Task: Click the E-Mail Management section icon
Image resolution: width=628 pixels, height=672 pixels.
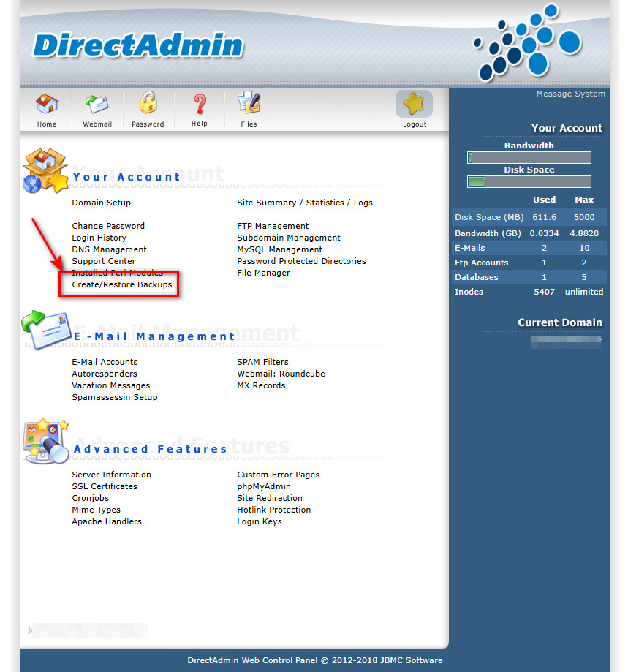Action: coord(46,331)
